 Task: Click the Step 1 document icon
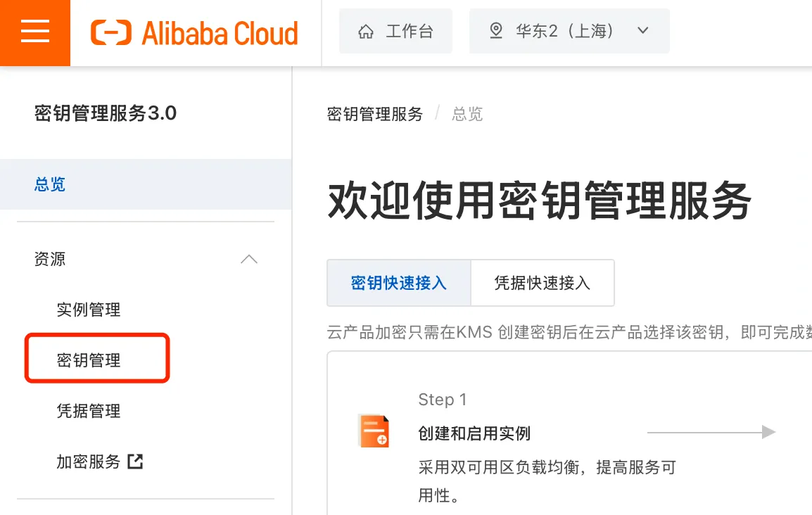click(373, 431)
